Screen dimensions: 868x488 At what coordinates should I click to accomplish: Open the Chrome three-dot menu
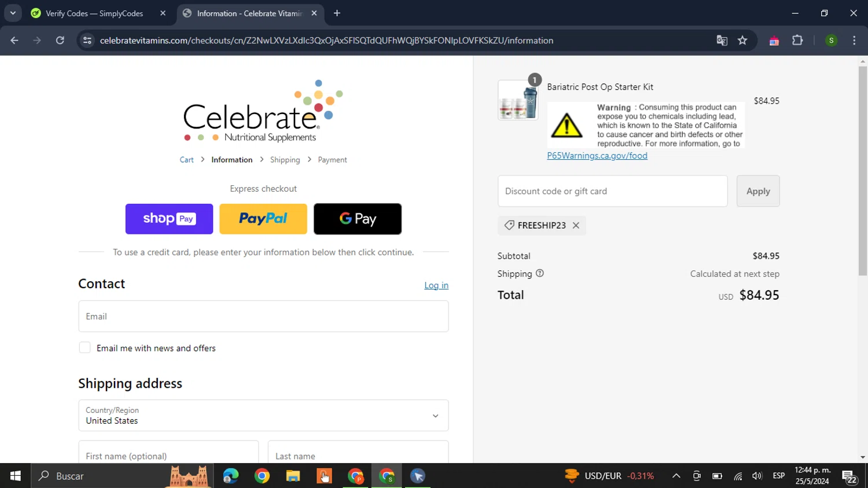point(854,41)
